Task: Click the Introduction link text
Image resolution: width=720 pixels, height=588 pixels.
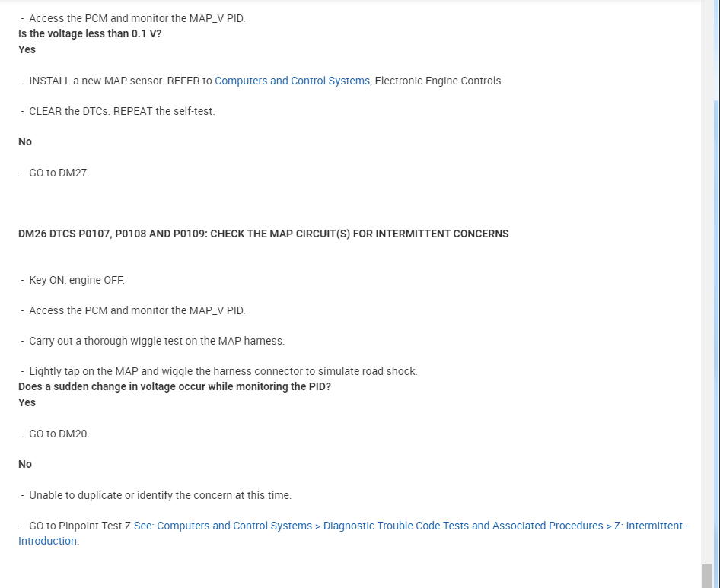Action: pyautogui.click(x=47, y=541)
